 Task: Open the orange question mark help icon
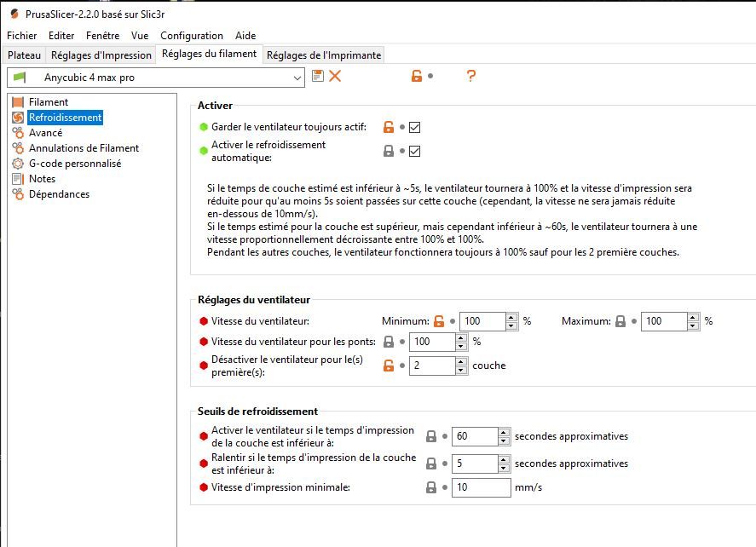pos(471,76)
